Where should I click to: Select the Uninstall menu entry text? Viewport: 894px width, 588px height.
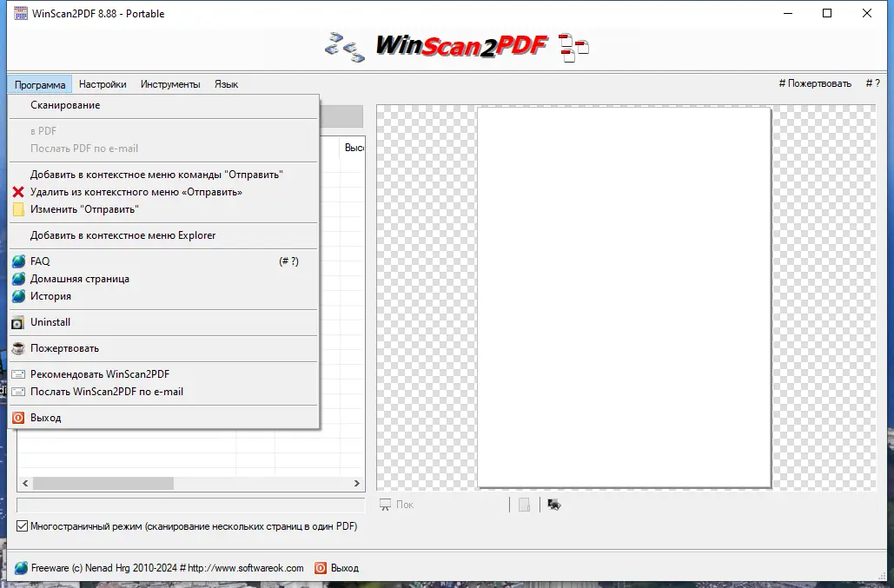point(50,322)
